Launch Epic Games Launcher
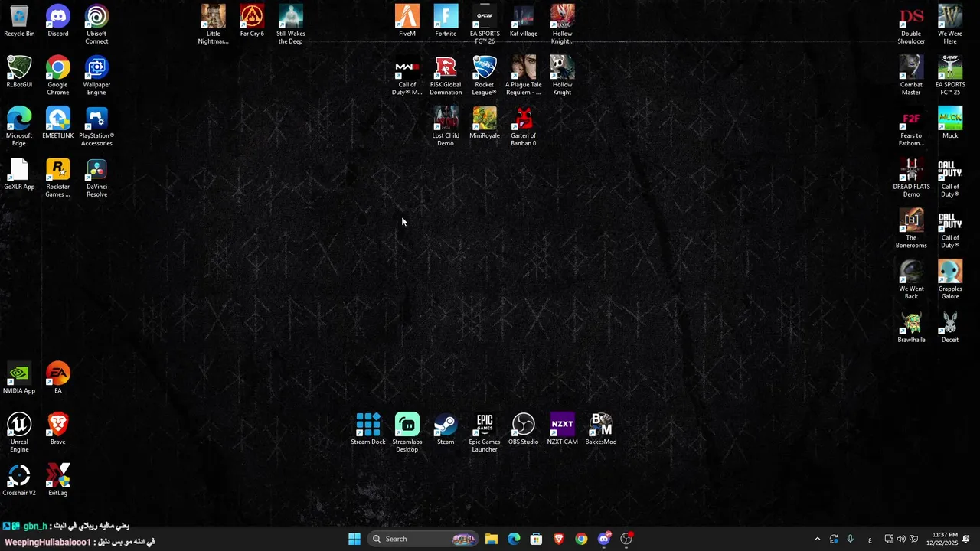980x551 pixels. point(485,433)
